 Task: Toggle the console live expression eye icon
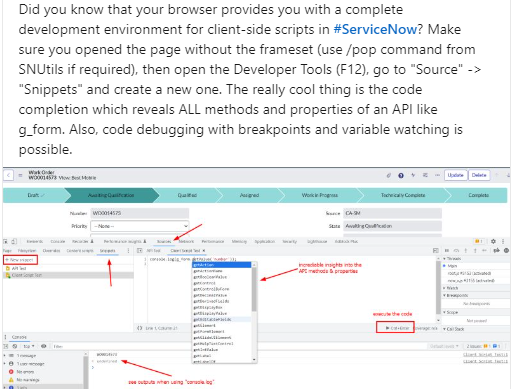[44, 346]
